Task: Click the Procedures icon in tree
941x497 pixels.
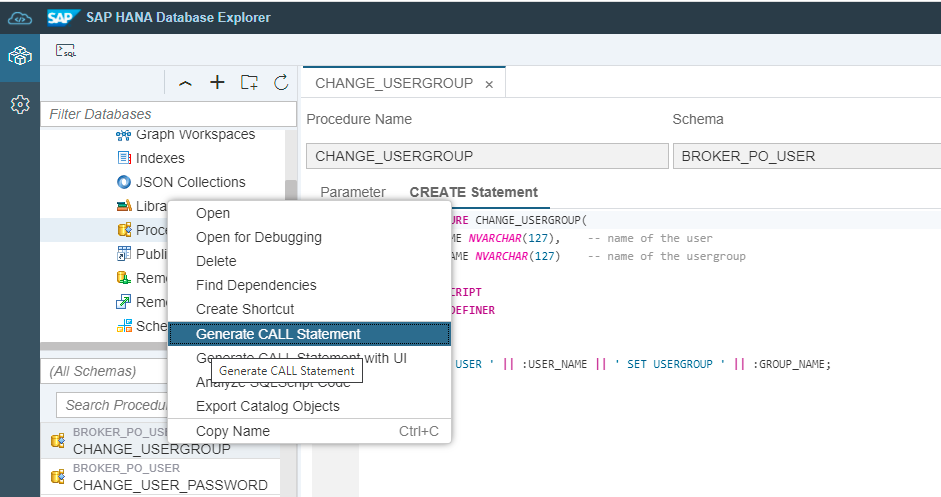Action: pyautogui.click(x=124, y=230)
